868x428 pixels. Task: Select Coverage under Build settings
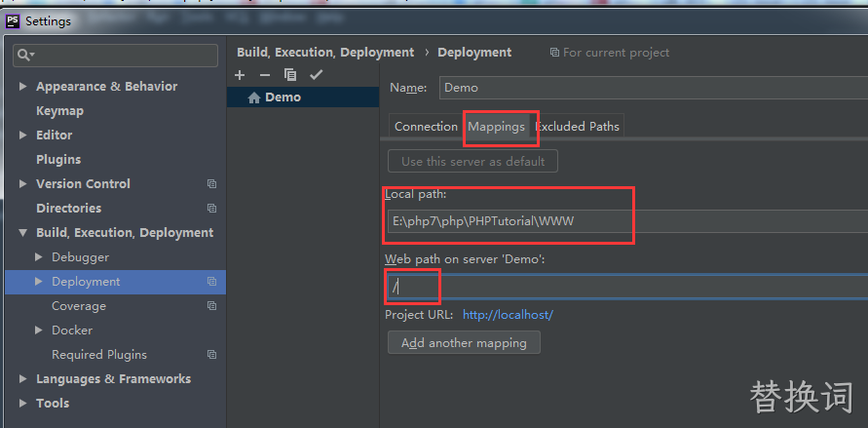(x=79, y=305)
